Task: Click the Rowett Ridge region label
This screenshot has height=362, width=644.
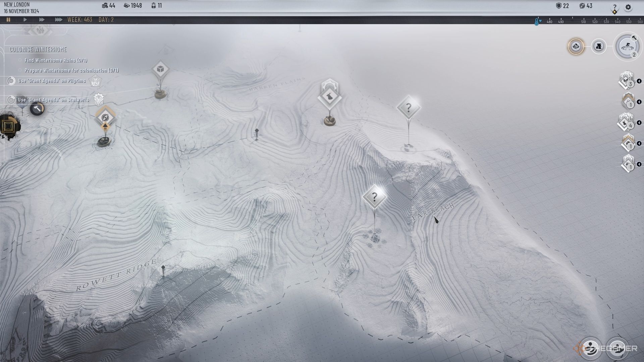Action: pos(116,275)
